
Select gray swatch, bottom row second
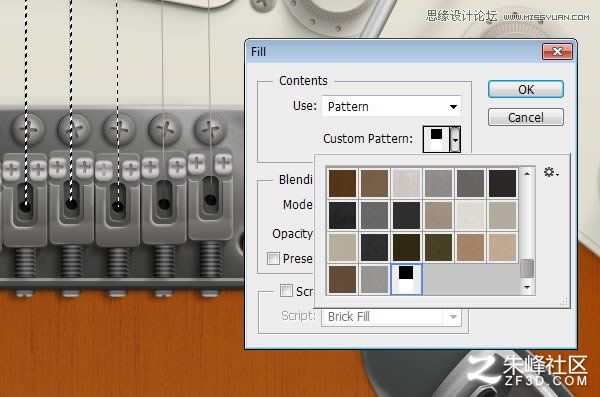tap(374, 279)
